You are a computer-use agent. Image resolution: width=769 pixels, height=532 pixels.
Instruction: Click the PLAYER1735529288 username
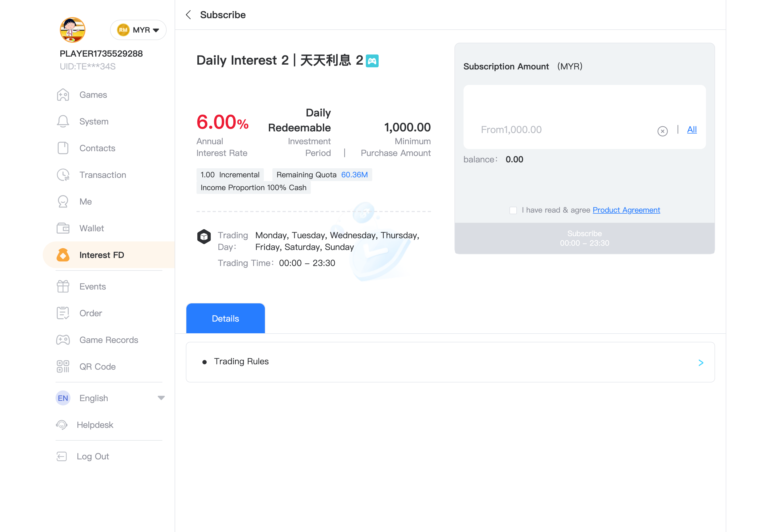101,54
